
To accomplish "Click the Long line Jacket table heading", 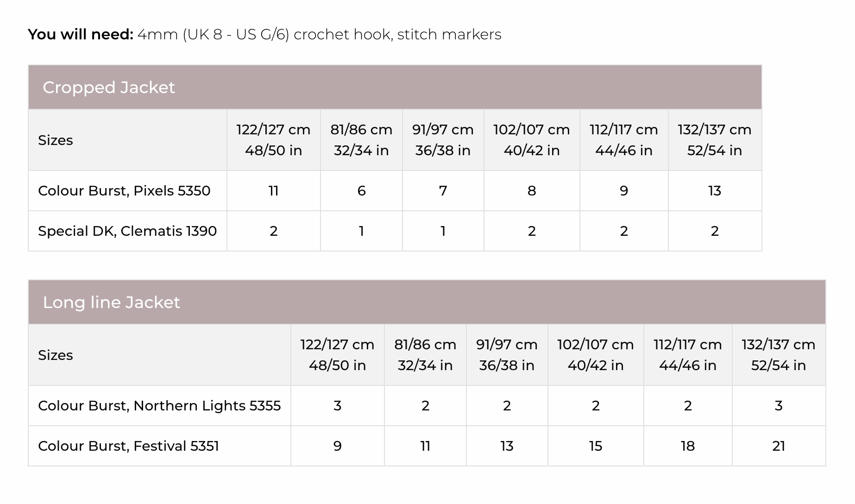I will pyautogui.click(x=111, y=302).
